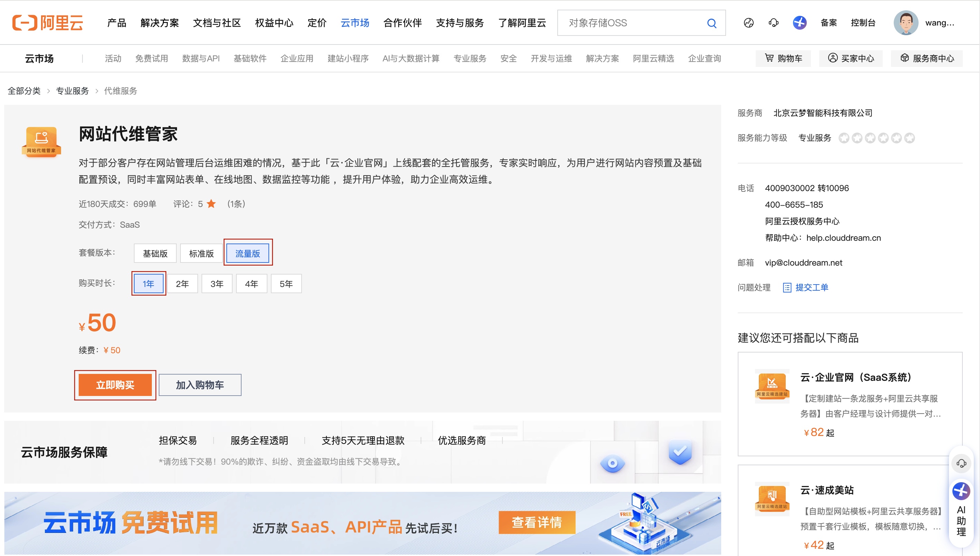Go to 建站小程序 marketplace tab
This screenshot has width=980, height=556.
coord(348,58)
